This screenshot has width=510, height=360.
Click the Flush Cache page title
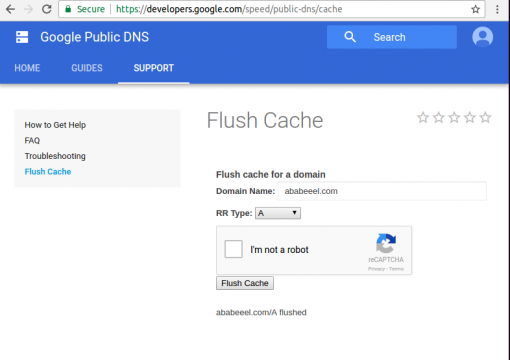click(265, 120)
